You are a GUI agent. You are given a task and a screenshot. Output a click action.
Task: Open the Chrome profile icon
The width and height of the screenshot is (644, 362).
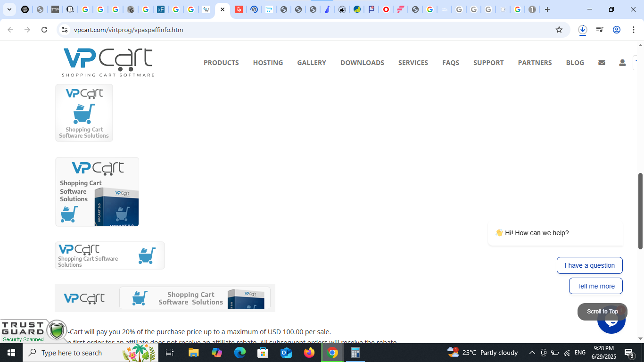pos(617,30)
